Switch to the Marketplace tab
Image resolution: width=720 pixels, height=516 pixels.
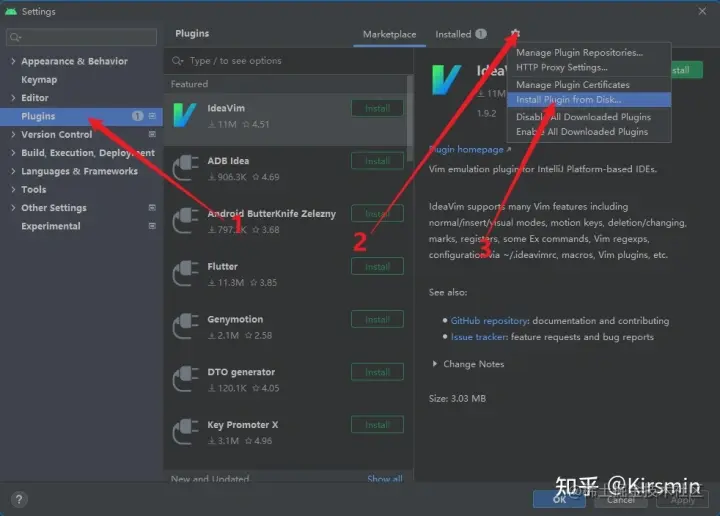pyautogui.click(x=389, y=34)
